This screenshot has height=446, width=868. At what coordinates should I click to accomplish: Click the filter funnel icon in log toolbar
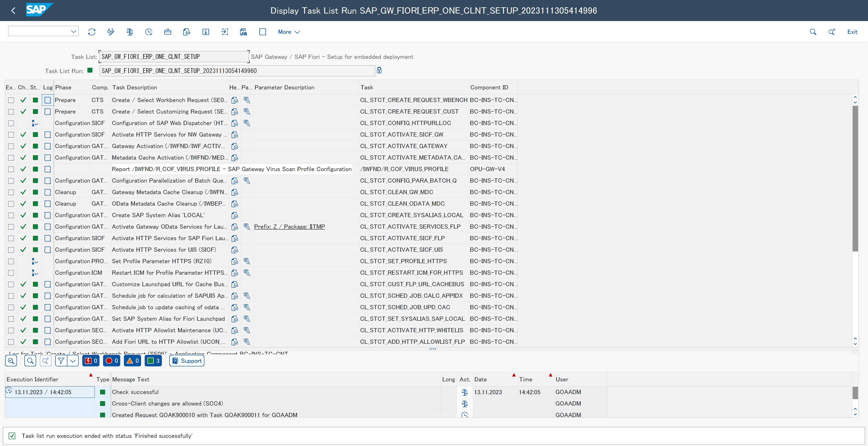(61, 361)
